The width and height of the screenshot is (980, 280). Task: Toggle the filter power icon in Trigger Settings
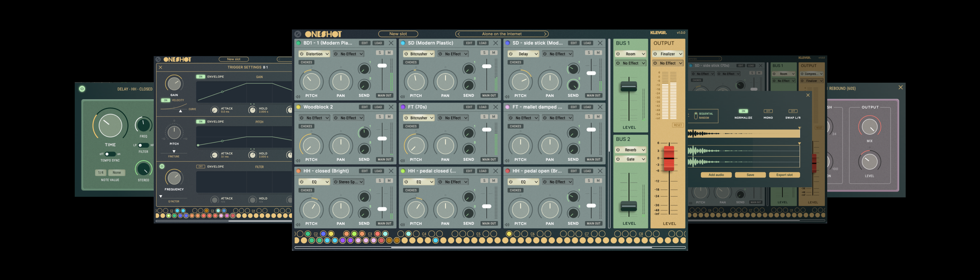[162, 166]
